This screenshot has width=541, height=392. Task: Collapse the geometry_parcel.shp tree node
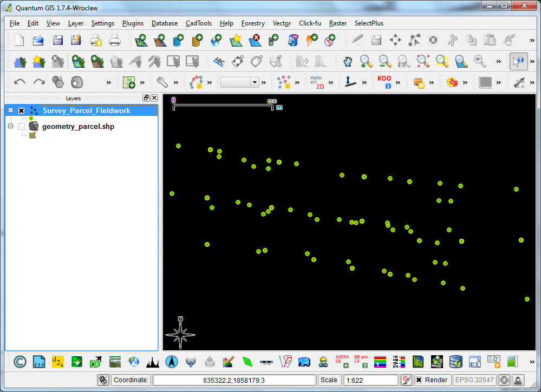click(11, 126)
